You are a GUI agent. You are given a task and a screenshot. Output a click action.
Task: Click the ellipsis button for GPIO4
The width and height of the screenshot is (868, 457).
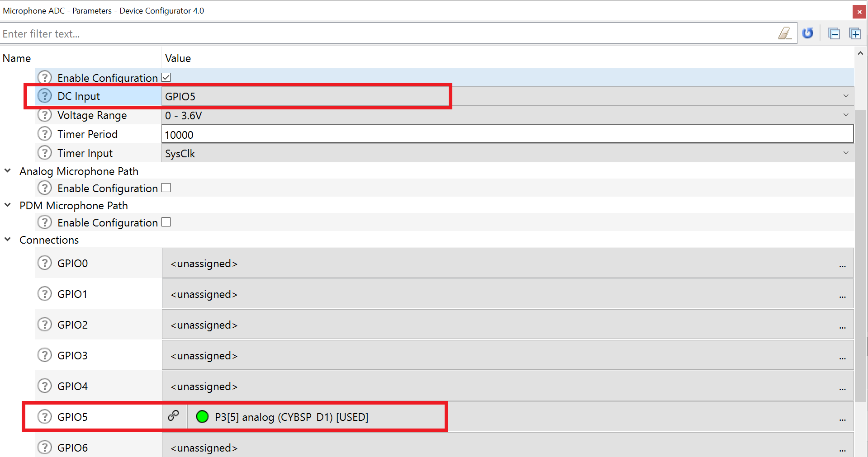[x=842, y=389]
